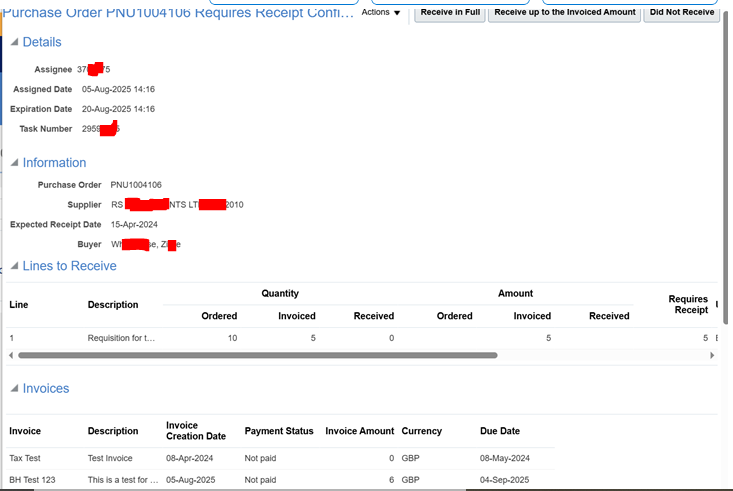Click the Purchase Order page title
The height and width of the screenshot is (491, 733).
tap(178, 12)
